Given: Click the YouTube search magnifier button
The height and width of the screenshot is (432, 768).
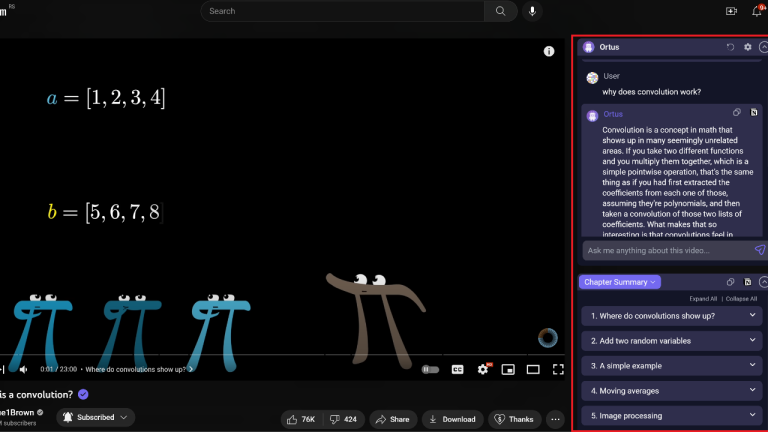Looking at the screenshot, I should coord(500,11).
